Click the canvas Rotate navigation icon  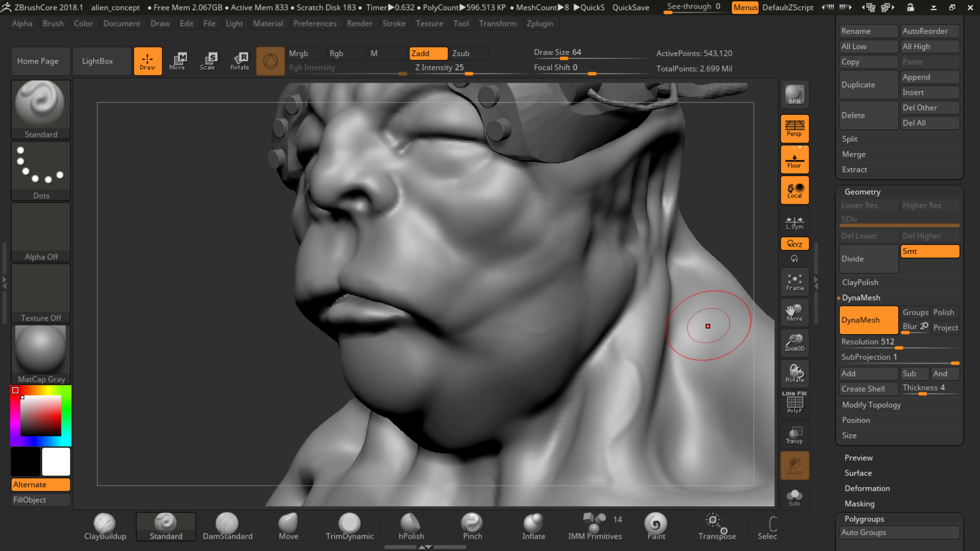[795, 374]
